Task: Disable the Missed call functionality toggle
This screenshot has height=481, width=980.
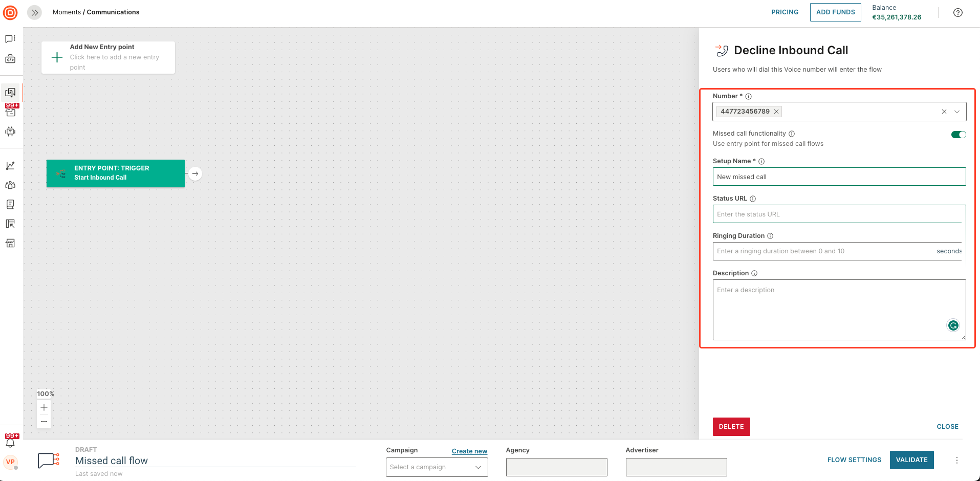Action: pyautogui.click(x=958, y=135)
